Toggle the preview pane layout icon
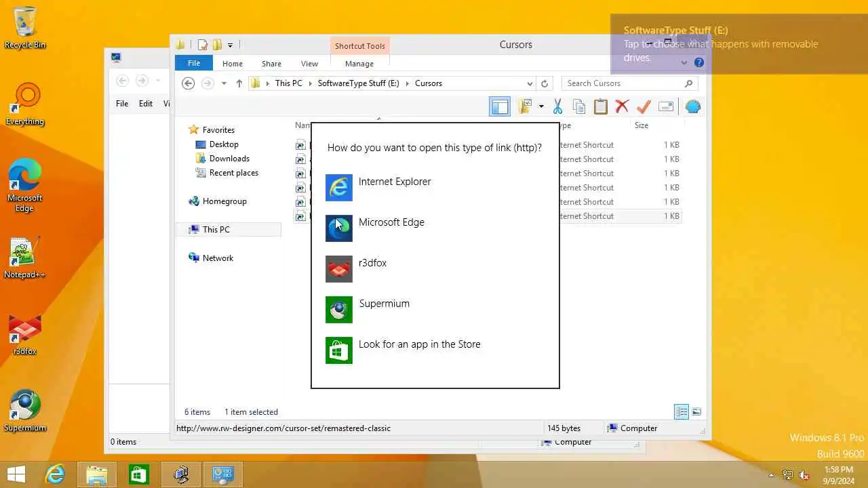The image size is (868, 488). pos(500,106)
